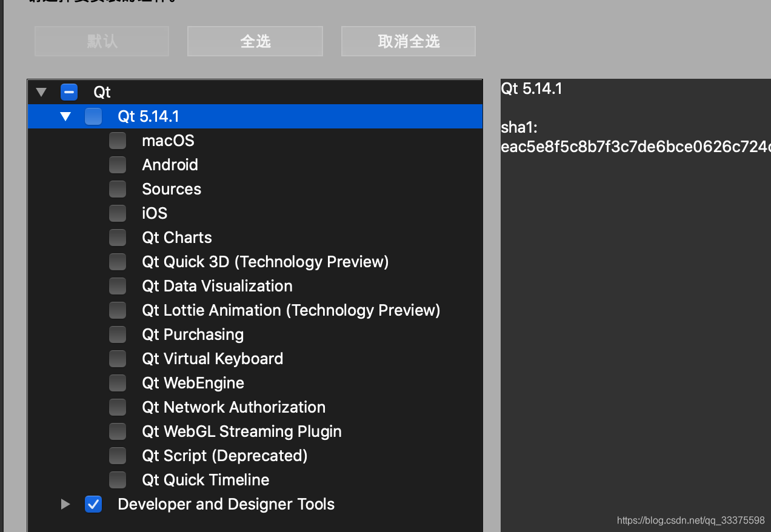Check the Android component box

(118, 165)
